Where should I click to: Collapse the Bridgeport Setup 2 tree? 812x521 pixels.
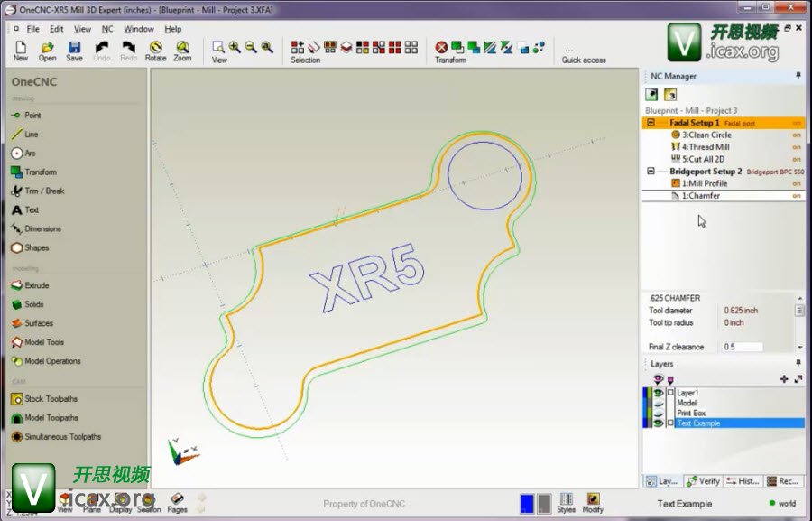pos(651,171)
